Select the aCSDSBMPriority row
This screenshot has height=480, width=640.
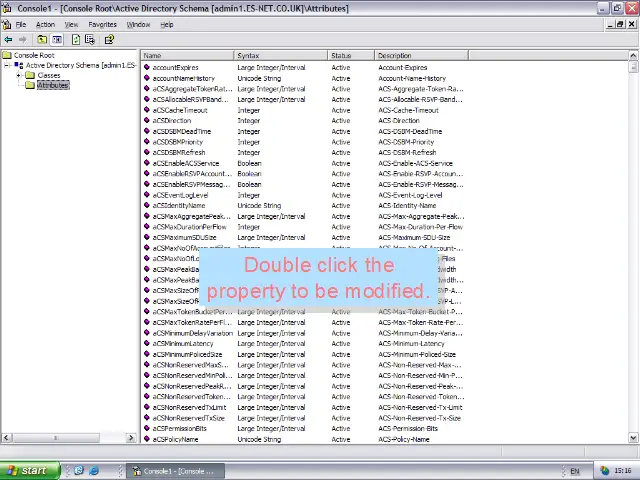pos(304,142)
